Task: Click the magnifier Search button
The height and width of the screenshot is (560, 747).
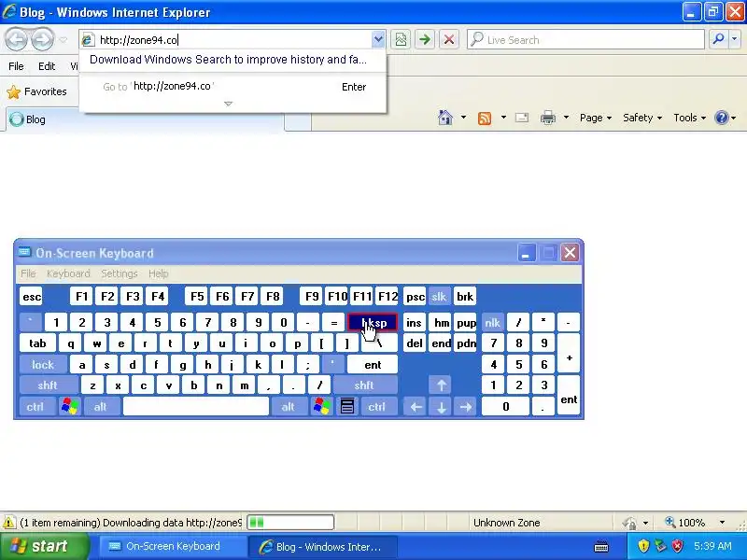Action: 718,39
